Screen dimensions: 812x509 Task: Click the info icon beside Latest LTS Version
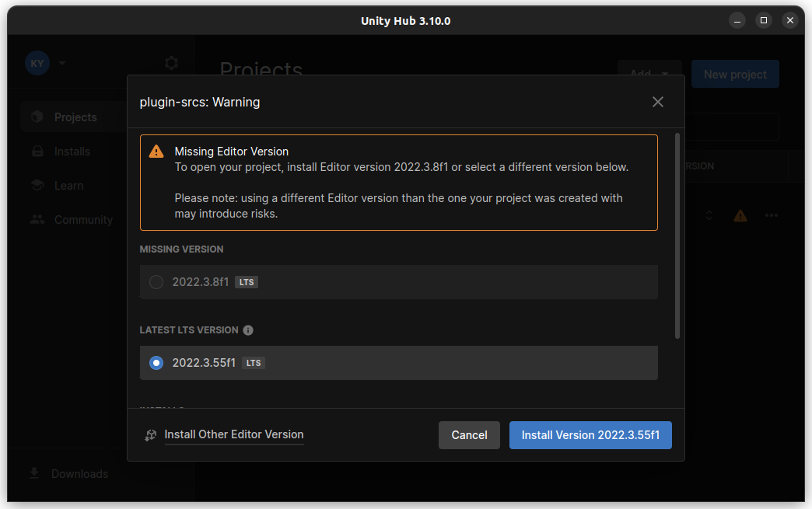click(248, 330)
